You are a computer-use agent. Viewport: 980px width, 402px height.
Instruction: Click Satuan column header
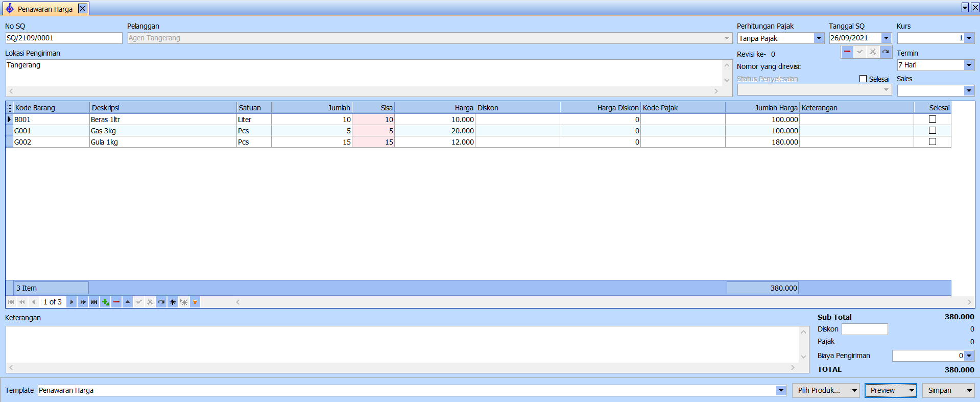tap(254, 108)
